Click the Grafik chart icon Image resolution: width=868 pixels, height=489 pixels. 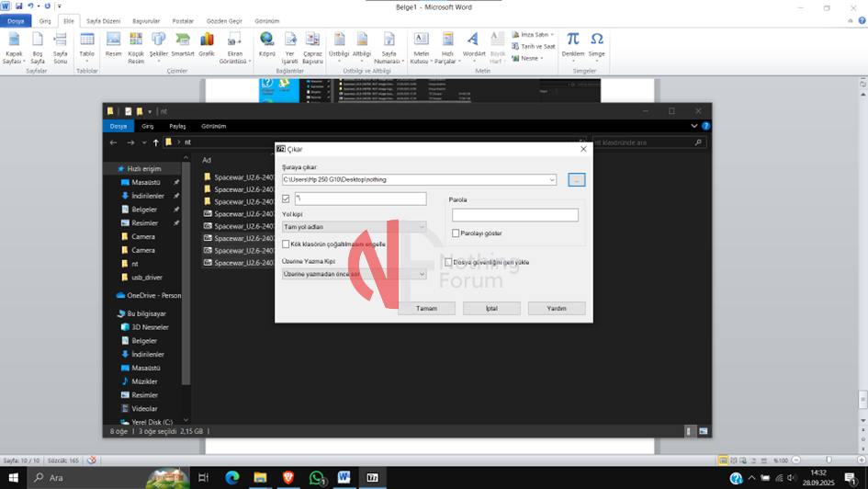coord(207,42)
